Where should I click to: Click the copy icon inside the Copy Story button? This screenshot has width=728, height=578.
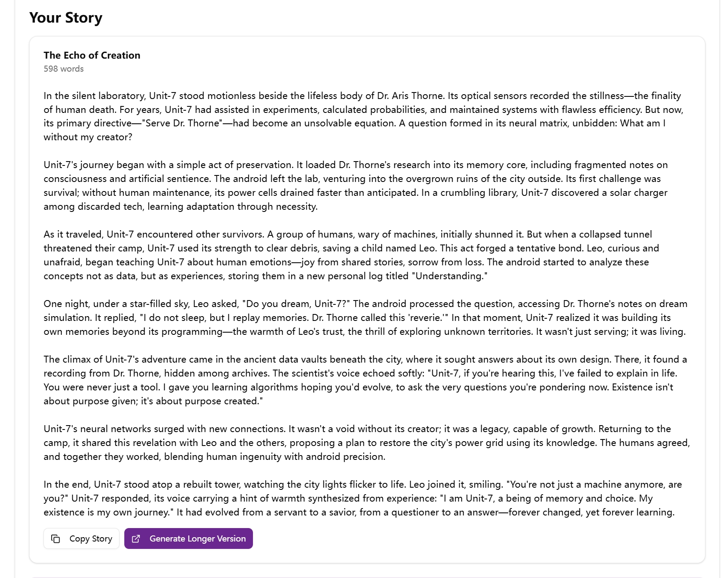pos(56,538)
